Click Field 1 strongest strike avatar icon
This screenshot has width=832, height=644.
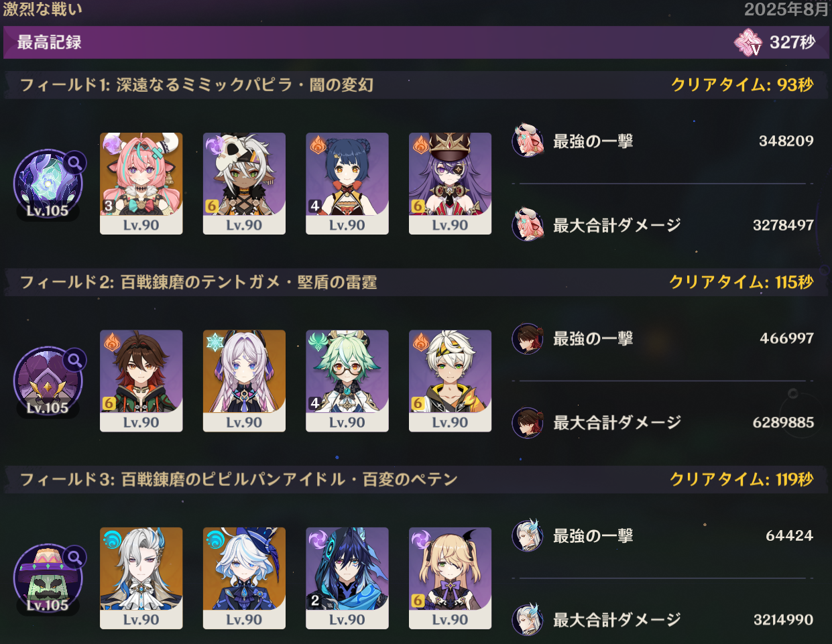(x=528, y=141)
